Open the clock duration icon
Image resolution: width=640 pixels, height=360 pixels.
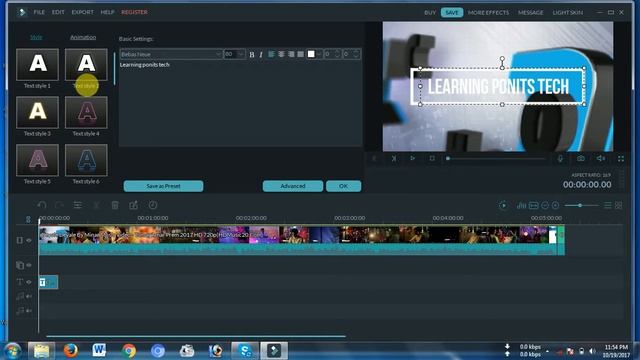coord(153,205)
